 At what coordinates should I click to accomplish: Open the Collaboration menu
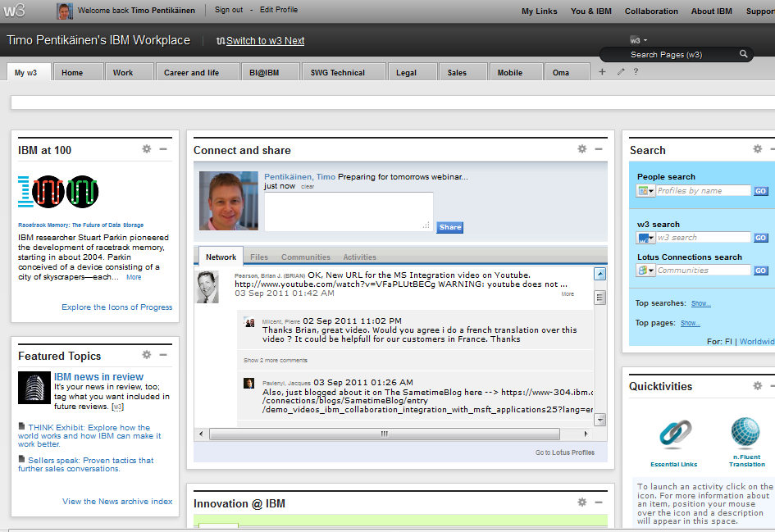(x=651, y=11)
